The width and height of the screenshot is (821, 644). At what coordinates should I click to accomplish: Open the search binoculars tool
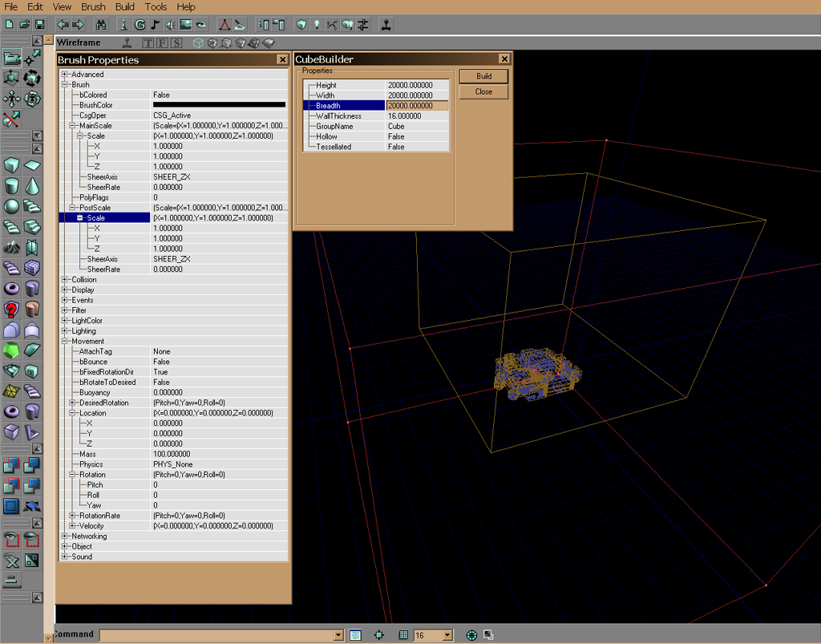[x=103, y=25]
